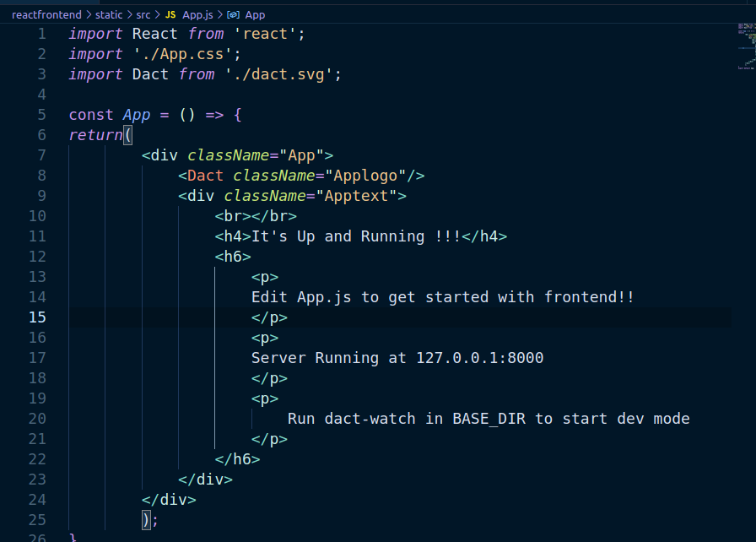The width and height of the screenshot is (756, 542).
Task: Select the static breadcrumb segment
Action: [x=109, y=15]
